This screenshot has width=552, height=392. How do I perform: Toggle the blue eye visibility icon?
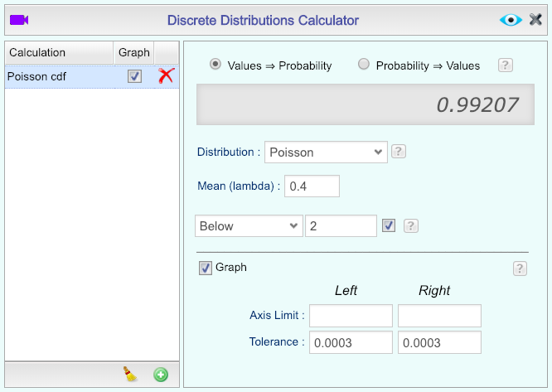point(511,20)
